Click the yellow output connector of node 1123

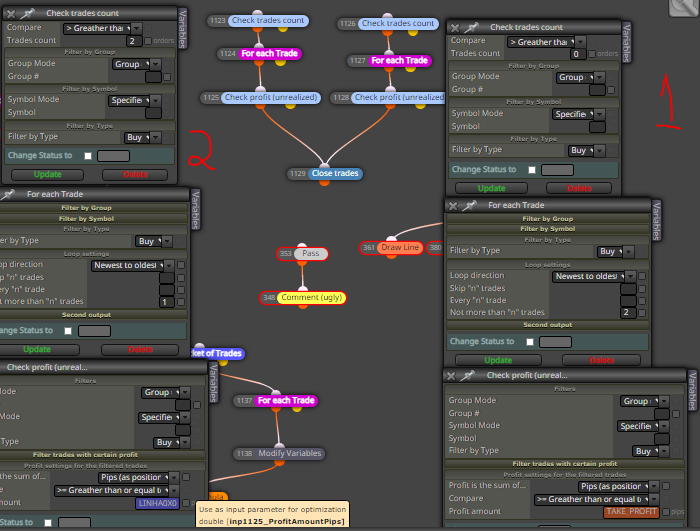(x=283, y=29)
